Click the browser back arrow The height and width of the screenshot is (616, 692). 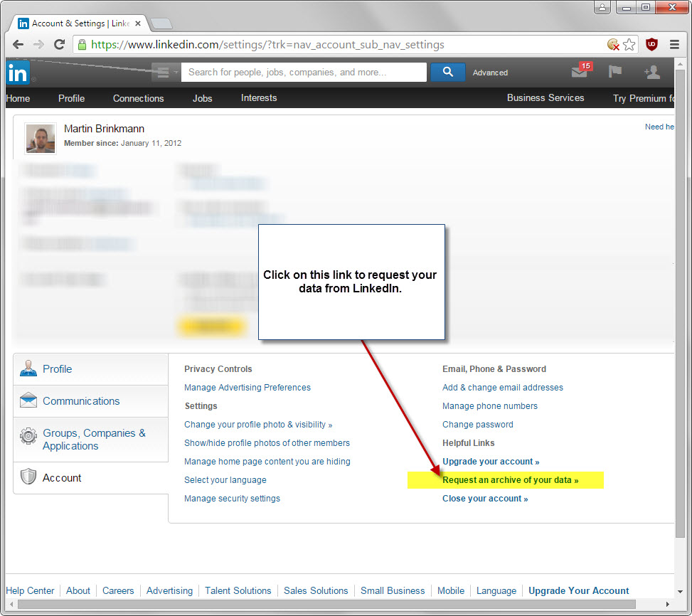point(18,45)
